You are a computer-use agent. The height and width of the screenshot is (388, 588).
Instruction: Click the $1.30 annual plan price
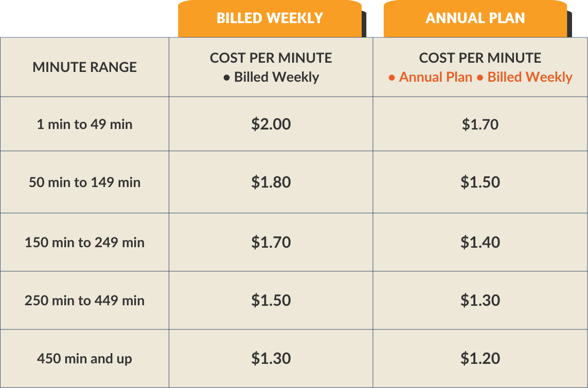pyautogui.click(x=480, y=300)
